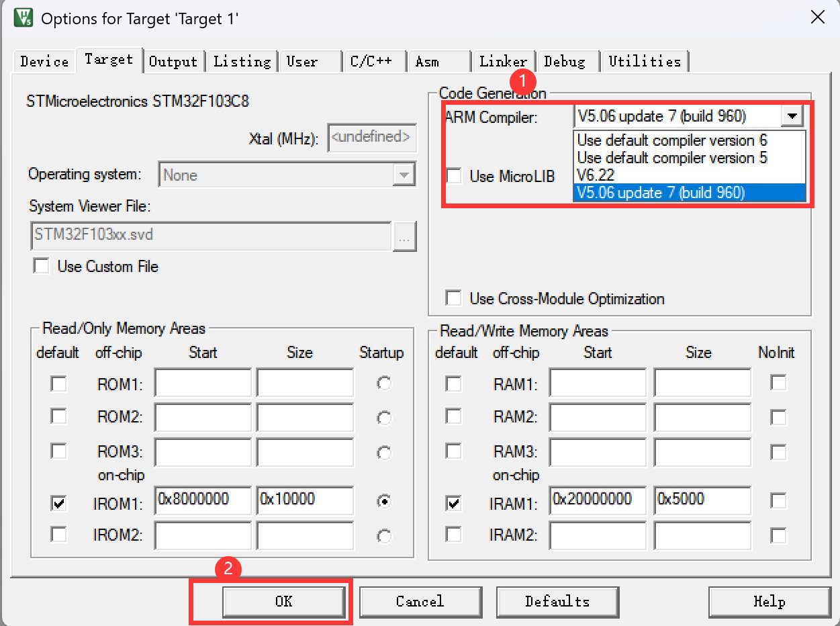
Task: Click the OK button
Action: tap(283, 601)
